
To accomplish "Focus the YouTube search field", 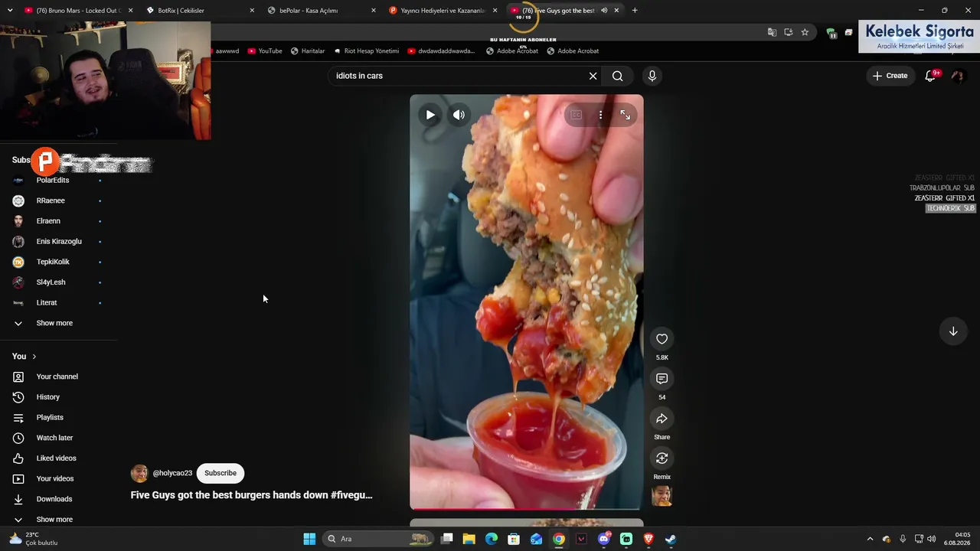I will tap(458, 76).
